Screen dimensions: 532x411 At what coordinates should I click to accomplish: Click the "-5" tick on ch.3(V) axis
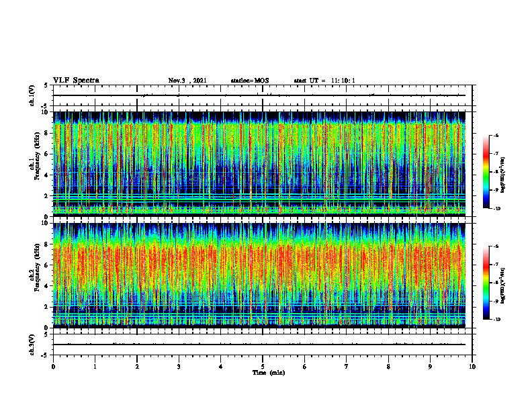[46, 355]
